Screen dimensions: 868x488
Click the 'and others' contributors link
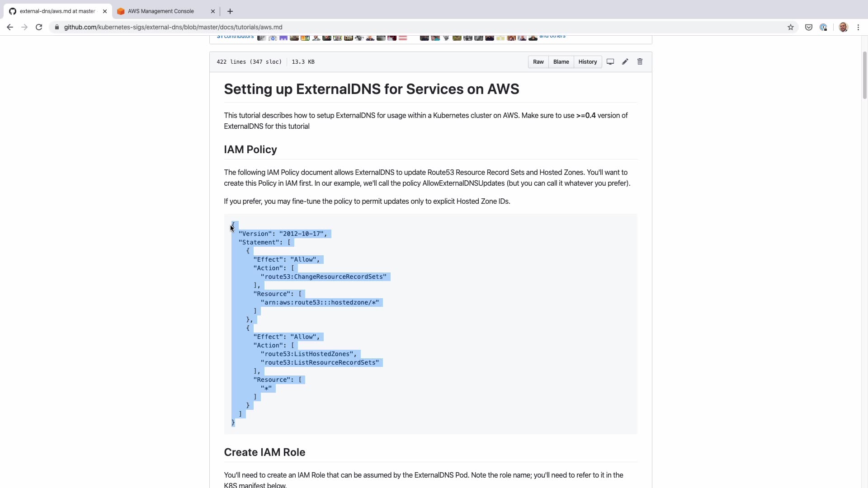pyautogui.click(x=552, y=37)
